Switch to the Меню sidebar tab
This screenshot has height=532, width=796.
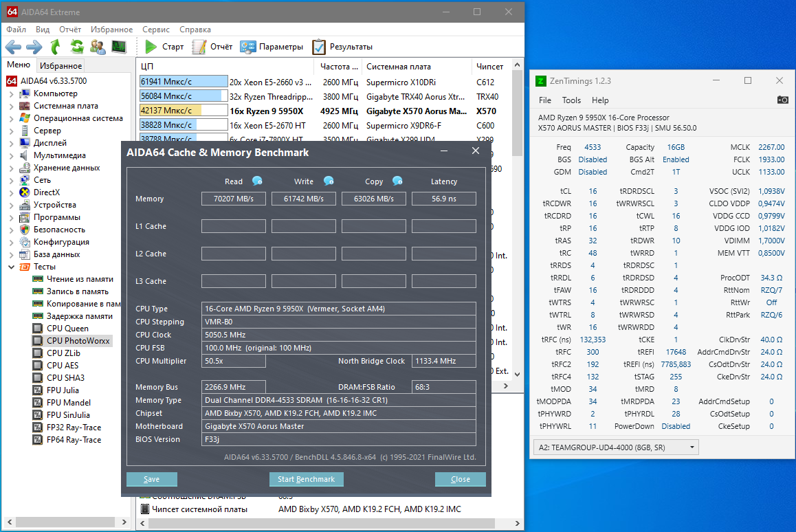click(19, 65)
